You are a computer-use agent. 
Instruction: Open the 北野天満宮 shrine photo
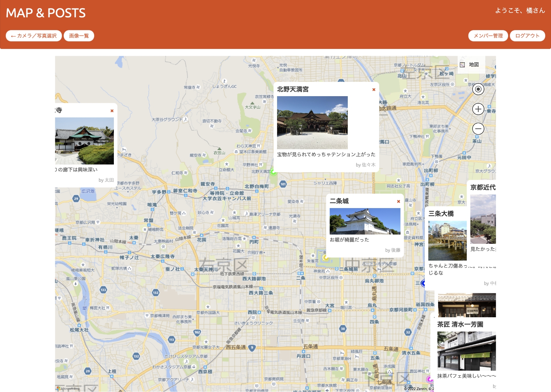[x=312, y=122]
